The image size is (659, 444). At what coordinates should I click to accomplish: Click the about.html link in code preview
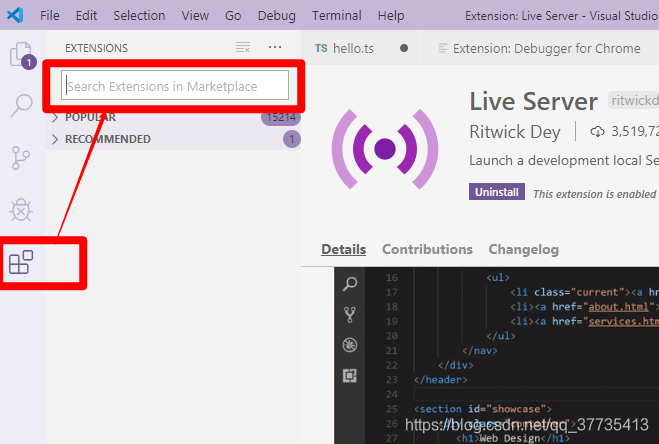click(619, 307)
